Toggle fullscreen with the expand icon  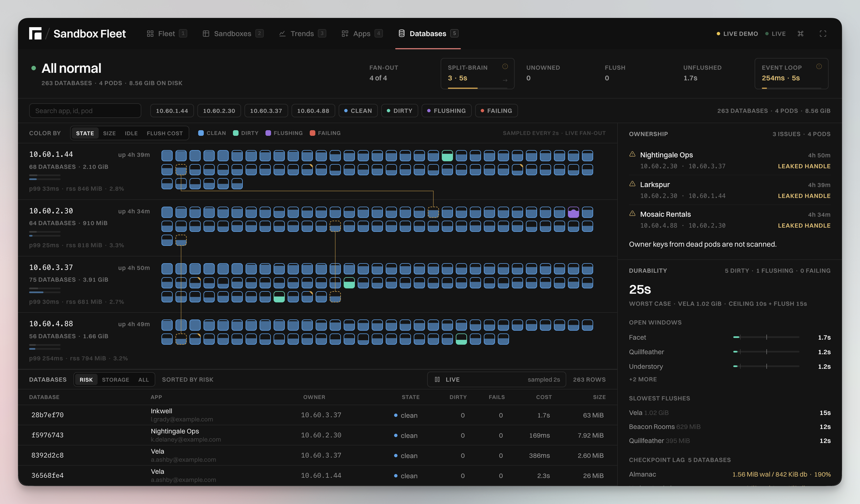coord(823,33)
